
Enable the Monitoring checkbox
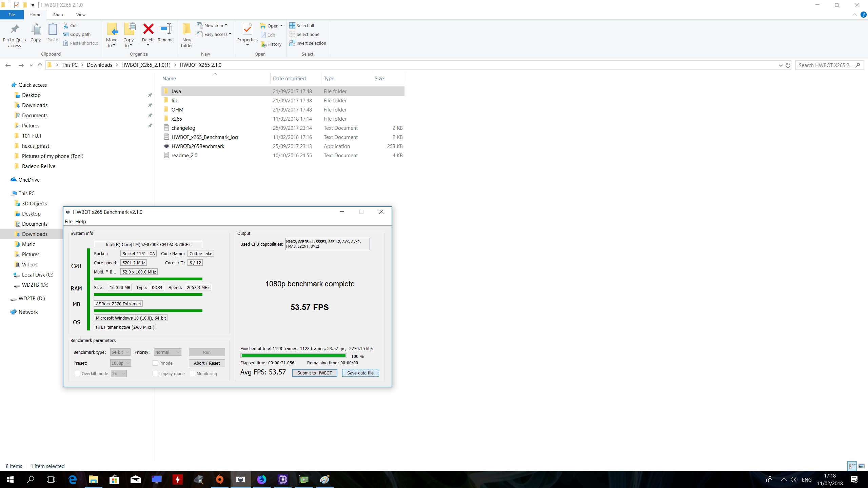(193, 373)
